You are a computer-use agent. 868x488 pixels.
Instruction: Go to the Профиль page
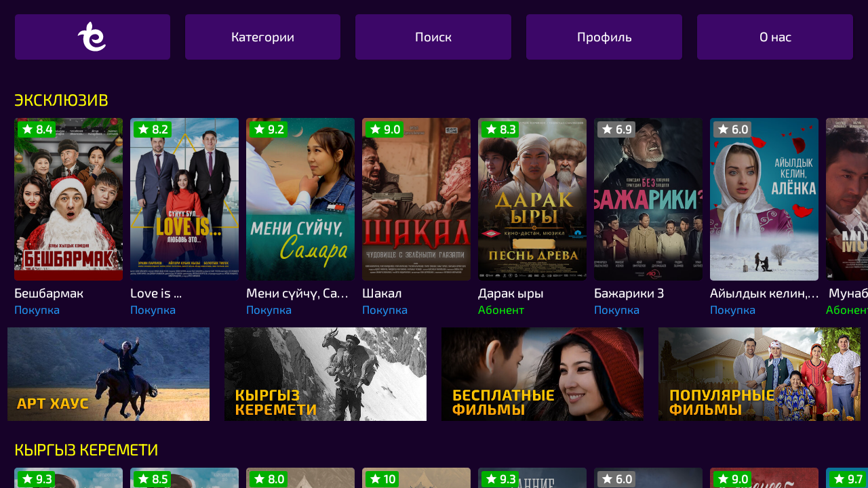[604, 37]
